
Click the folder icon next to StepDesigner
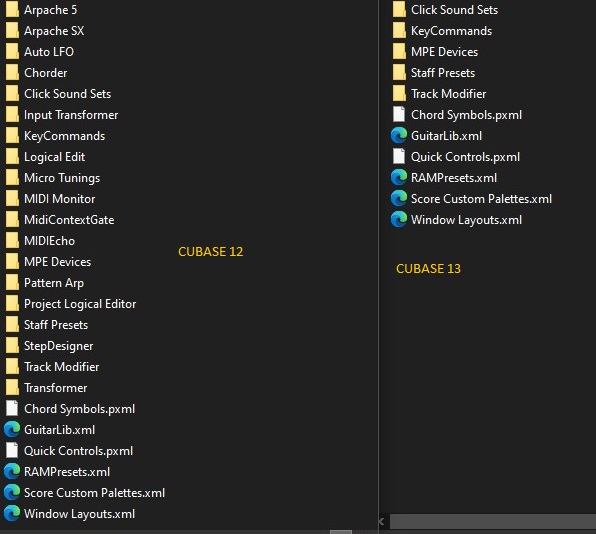point(12,345)
